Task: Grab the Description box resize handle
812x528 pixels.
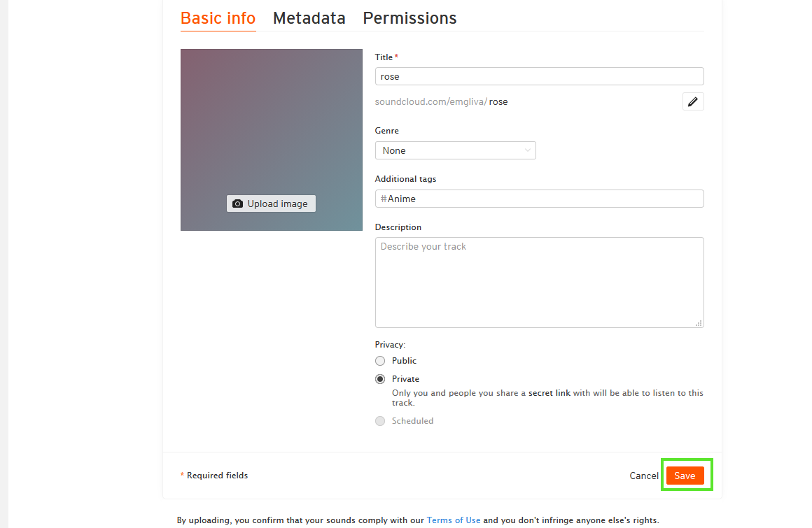Action: [699, 323]
